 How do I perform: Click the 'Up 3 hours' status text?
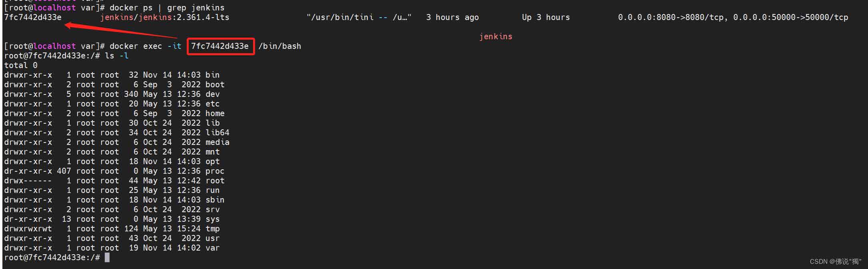(546, 17)
